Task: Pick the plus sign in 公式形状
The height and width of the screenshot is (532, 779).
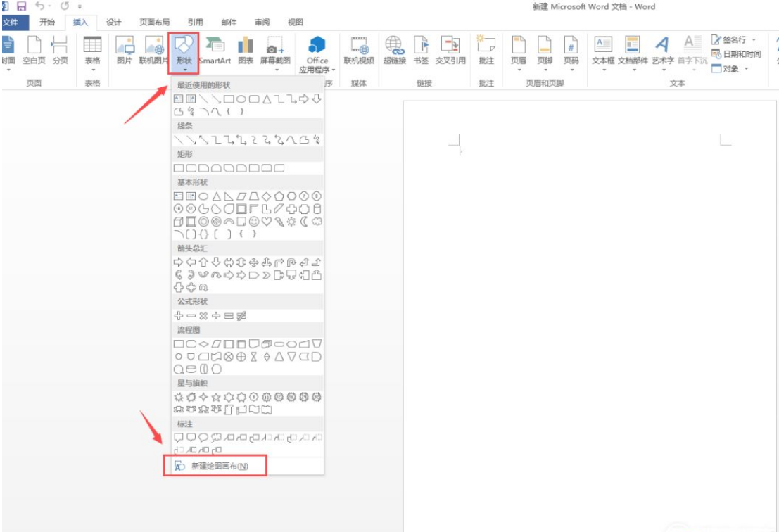Action: 178,315
